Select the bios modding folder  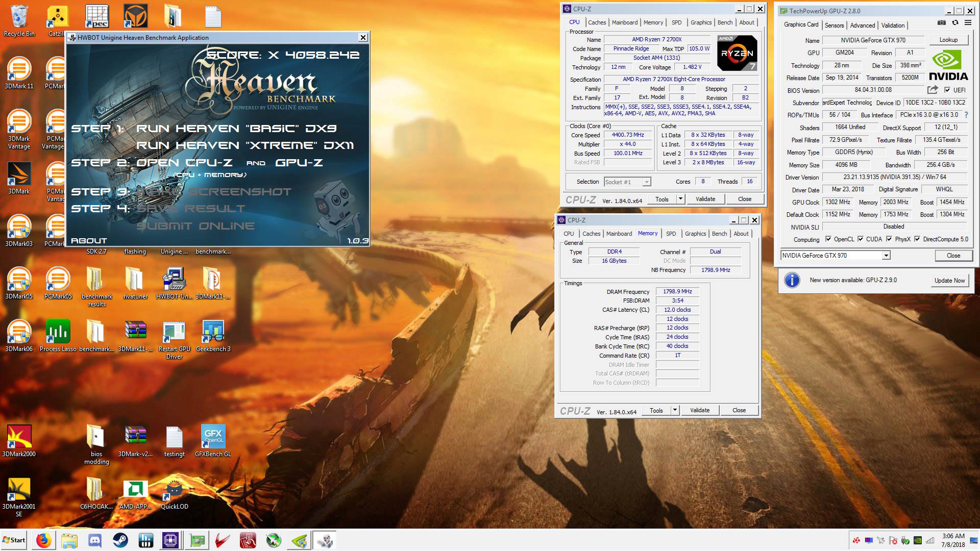tap(96, 444)
